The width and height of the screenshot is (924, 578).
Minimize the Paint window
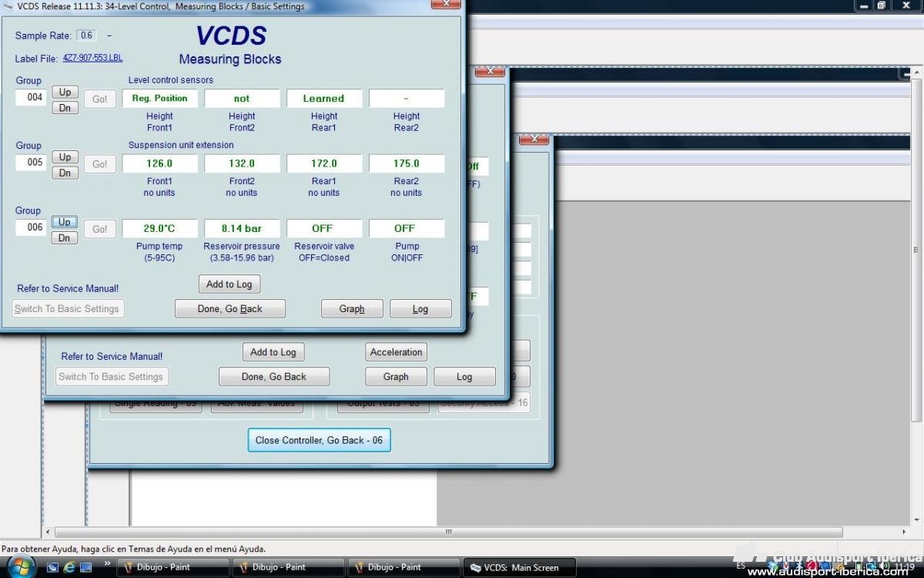coord(864,5)
